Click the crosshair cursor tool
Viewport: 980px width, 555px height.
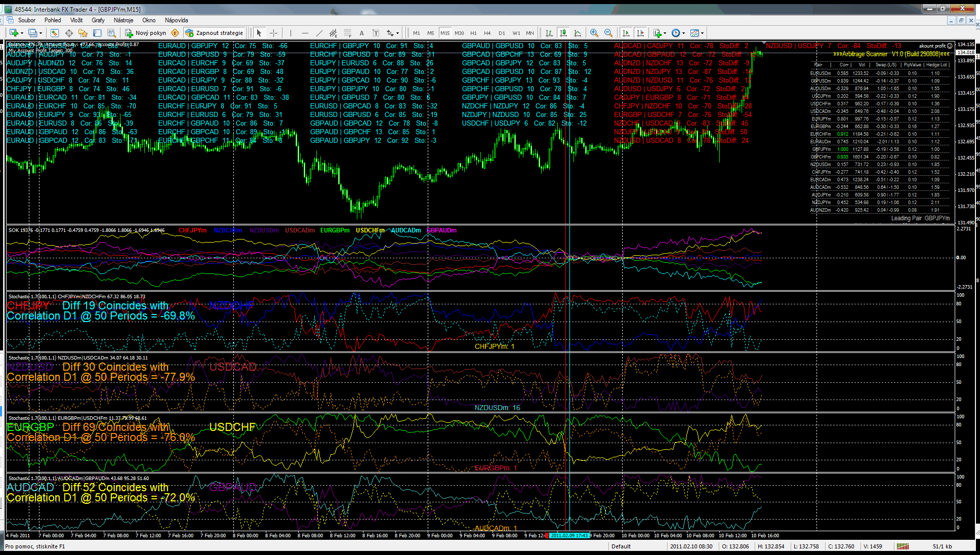[273, 33]
